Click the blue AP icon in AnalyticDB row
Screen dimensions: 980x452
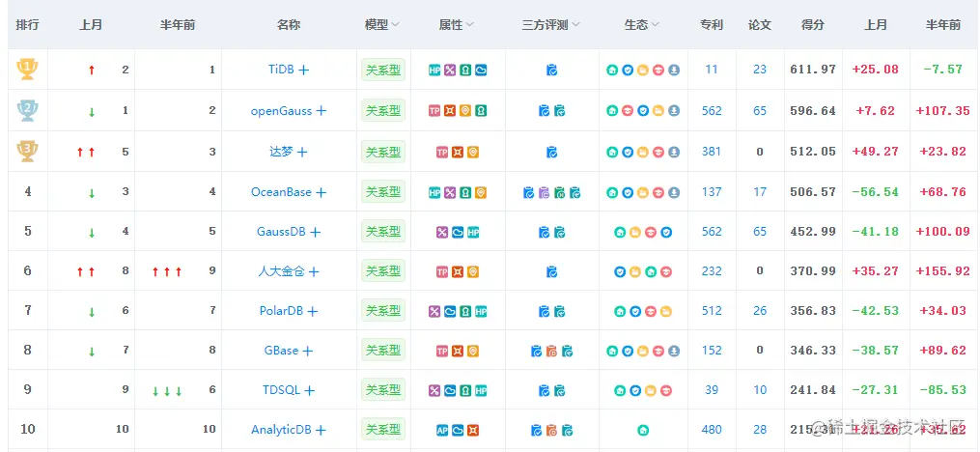coord(442,430)
